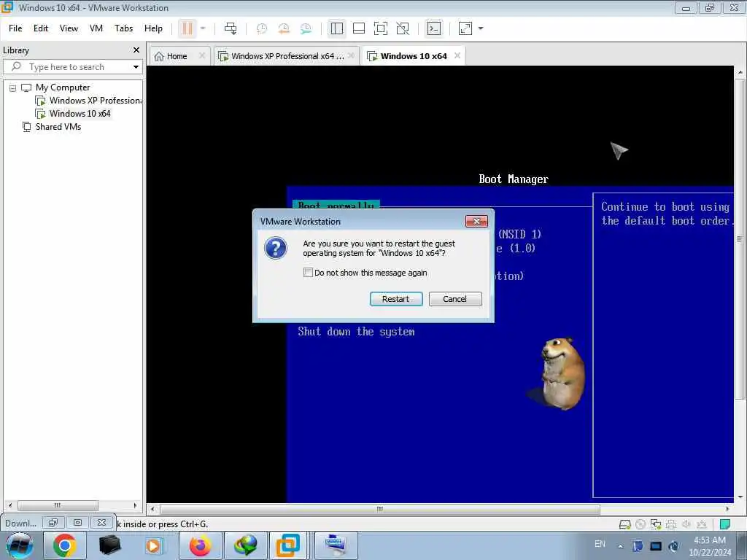Click Shut down the system boot option
This screenshot has height=560, width=747.
tap(356, 332)
